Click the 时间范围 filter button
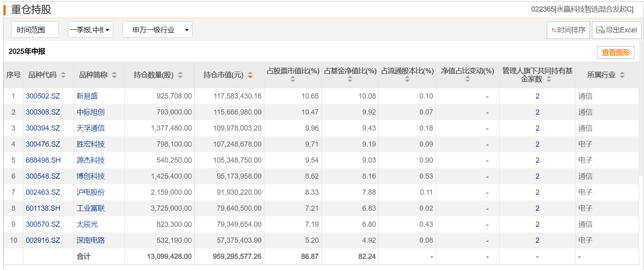Screen dimensions: 644x270 tap(35, 30)
